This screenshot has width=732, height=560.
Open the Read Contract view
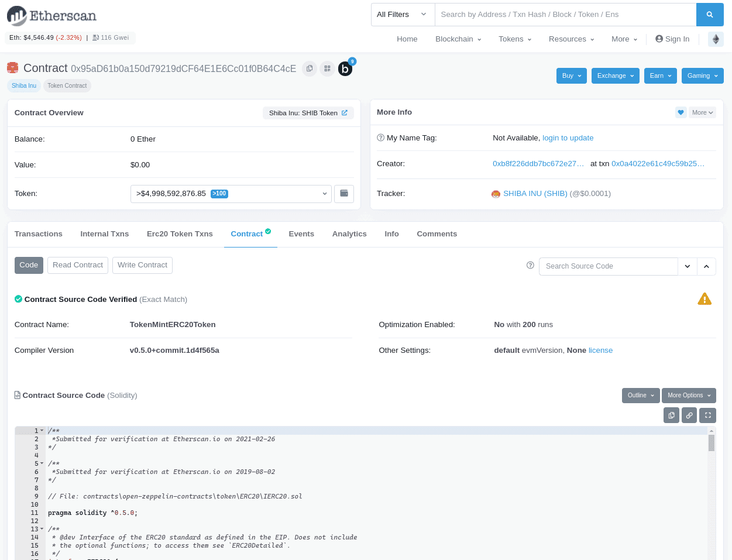tap(78, 265)
